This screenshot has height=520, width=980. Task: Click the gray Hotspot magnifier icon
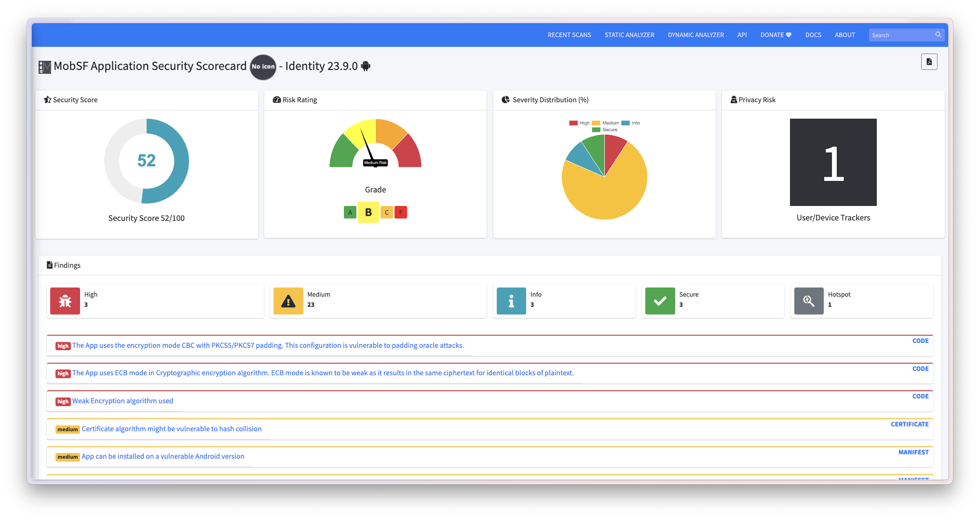(x=809, y=301)
